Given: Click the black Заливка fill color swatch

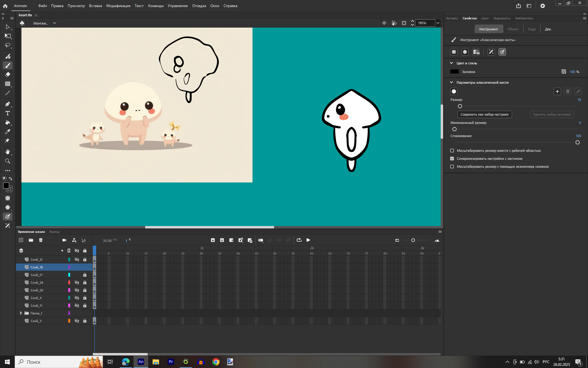Looking at the screenshot, I should click(x=454, y=72).
